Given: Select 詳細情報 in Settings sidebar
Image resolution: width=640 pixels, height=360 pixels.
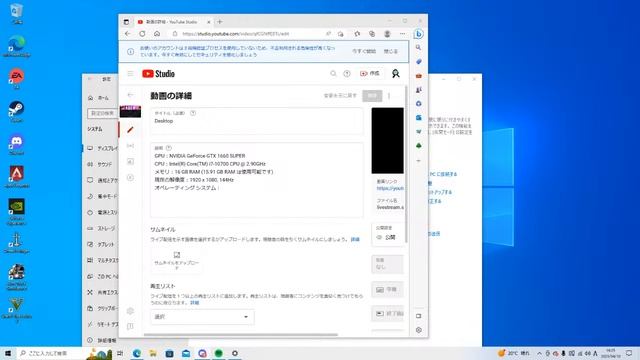Looking at the screenshot, I should point(102,340).
